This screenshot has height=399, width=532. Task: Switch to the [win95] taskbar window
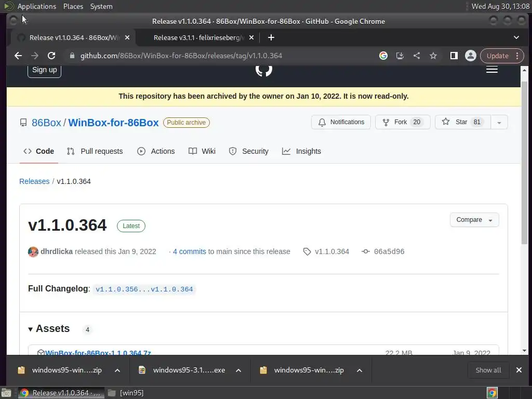pyautogui.click(x=126, y=393)
